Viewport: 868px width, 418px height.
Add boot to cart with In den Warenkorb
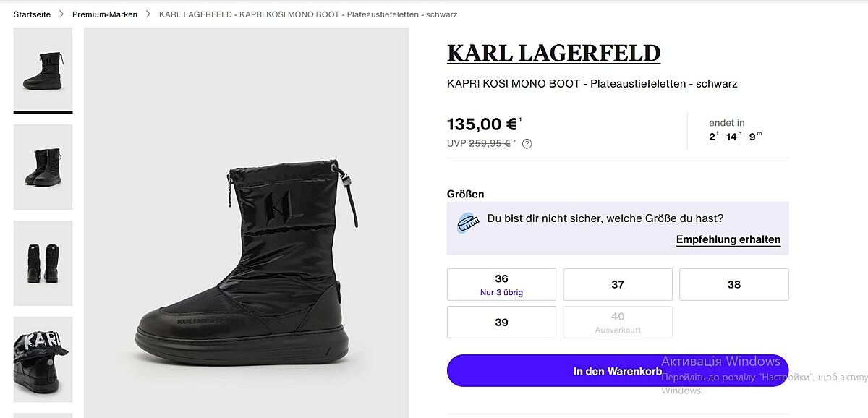(617, 371)
